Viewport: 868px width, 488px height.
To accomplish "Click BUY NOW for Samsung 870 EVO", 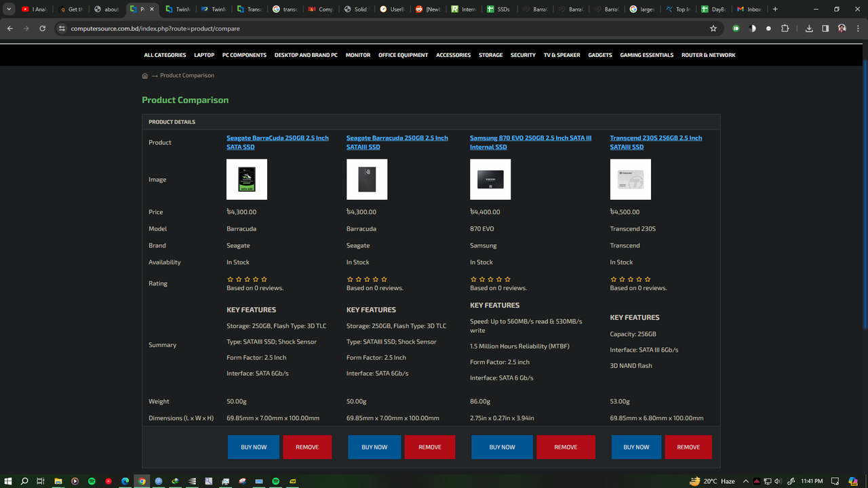I will click(502, 447).
